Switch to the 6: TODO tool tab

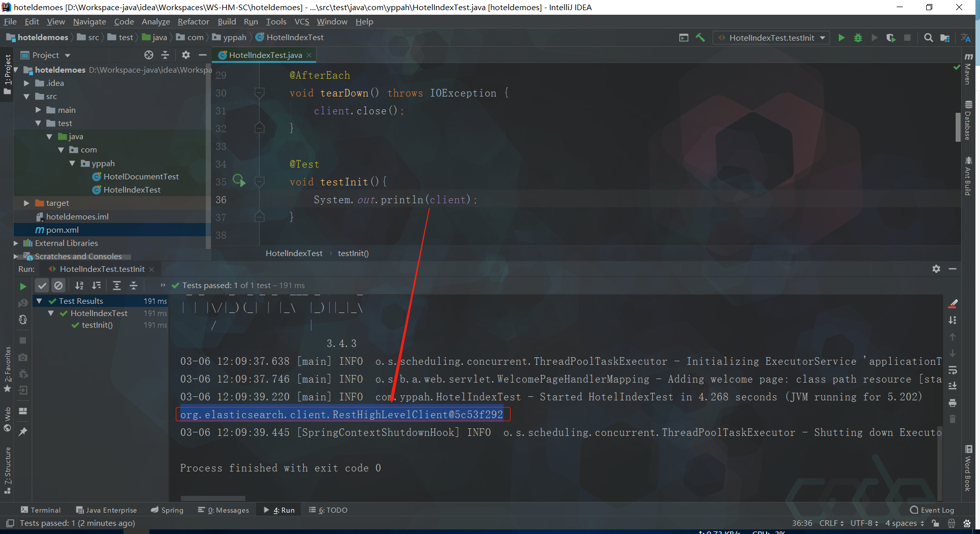(328, 510)
